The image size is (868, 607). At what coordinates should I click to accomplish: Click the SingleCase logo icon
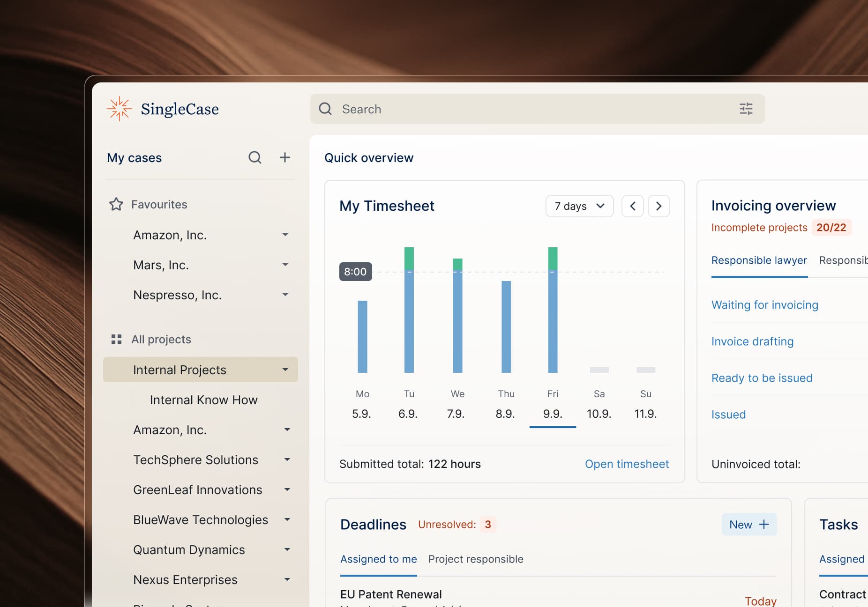(x=119, y=108)
